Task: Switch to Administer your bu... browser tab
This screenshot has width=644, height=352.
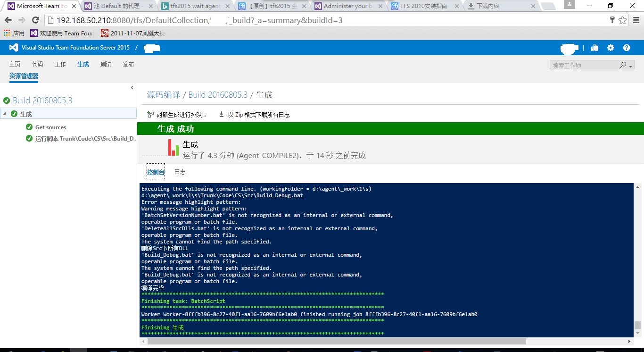Action: 349,6
